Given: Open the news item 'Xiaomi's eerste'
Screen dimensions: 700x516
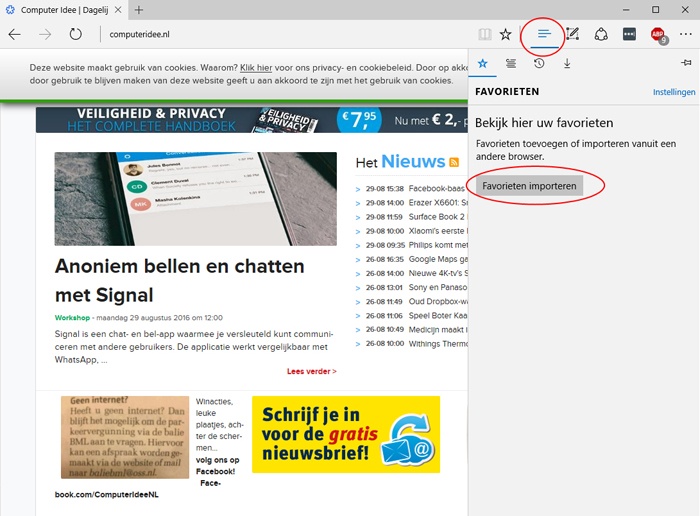Looking at the screenshot, I should tap(436, 231).
